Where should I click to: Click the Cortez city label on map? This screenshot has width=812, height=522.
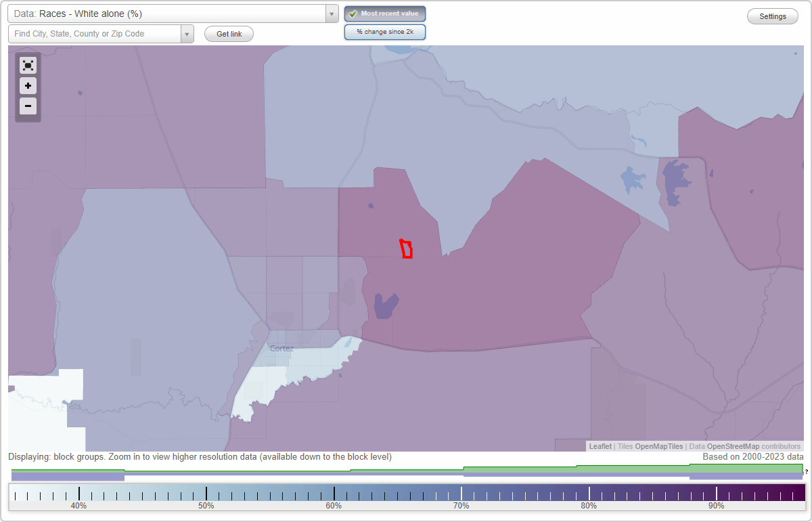[282, 348]
